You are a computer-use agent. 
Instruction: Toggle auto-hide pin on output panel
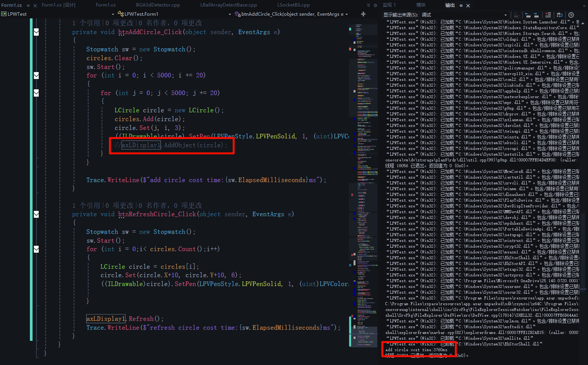pyautogui.click(x=461, y=5)
